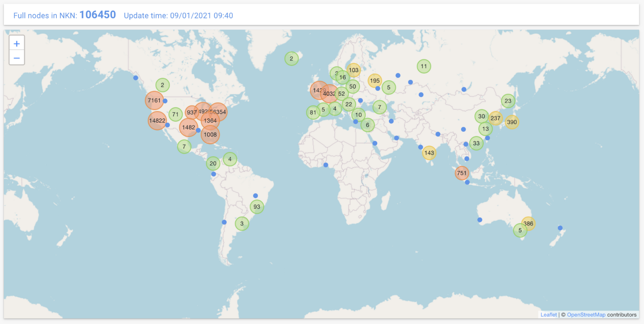This screenshot has height=324, width=644.
Task: Expand the 93 cluster in Brazil
Action: click(257, 207)
